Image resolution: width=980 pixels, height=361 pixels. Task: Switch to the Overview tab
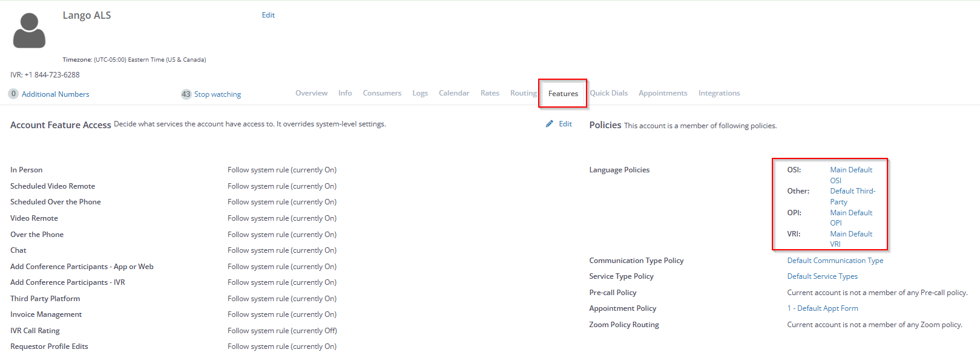[x=311, y=93]
